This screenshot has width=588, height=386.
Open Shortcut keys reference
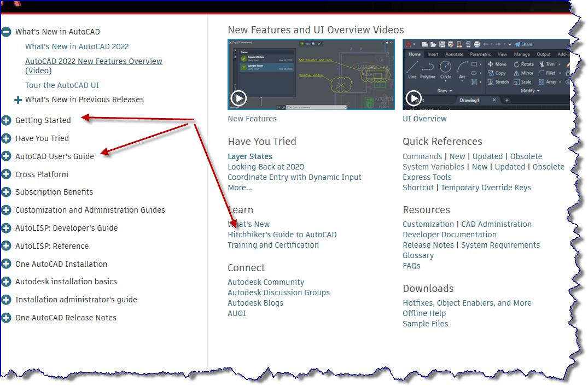(x=418, y=188)
